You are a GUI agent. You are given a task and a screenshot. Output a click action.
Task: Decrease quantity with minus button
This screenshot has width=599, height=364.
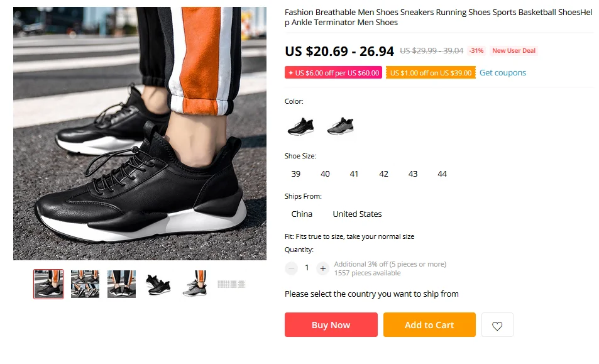(291, 268)
